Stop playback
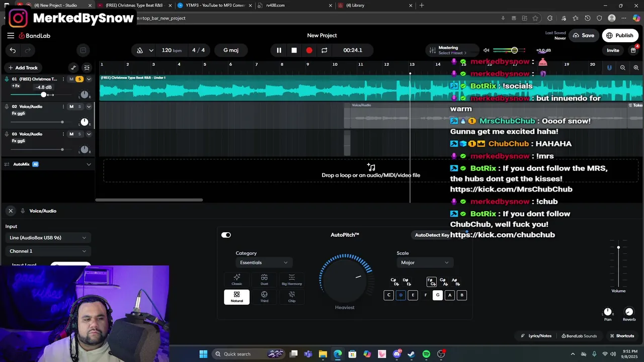This screenshot has width=644, height=362. coord(294,50)
